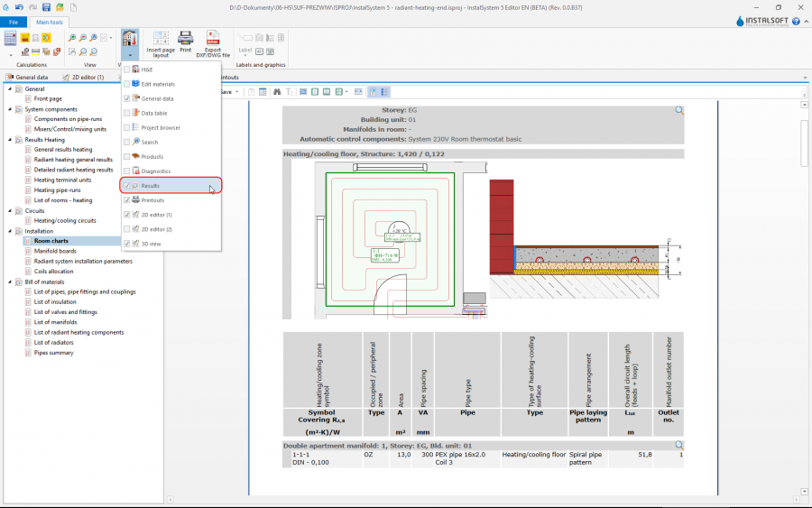This screenshot has height=508, width=812.
Task: Collapse the Results Heating tree node
Action: click(x=9, y=140)
